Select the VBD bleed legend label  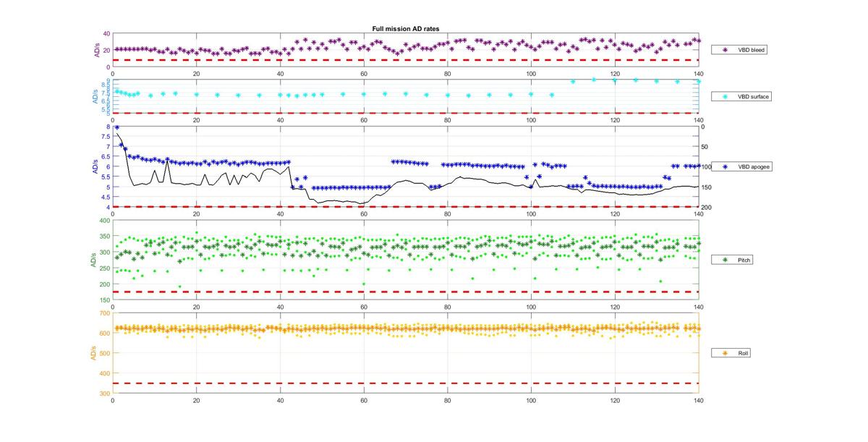(x=752, y=50)
